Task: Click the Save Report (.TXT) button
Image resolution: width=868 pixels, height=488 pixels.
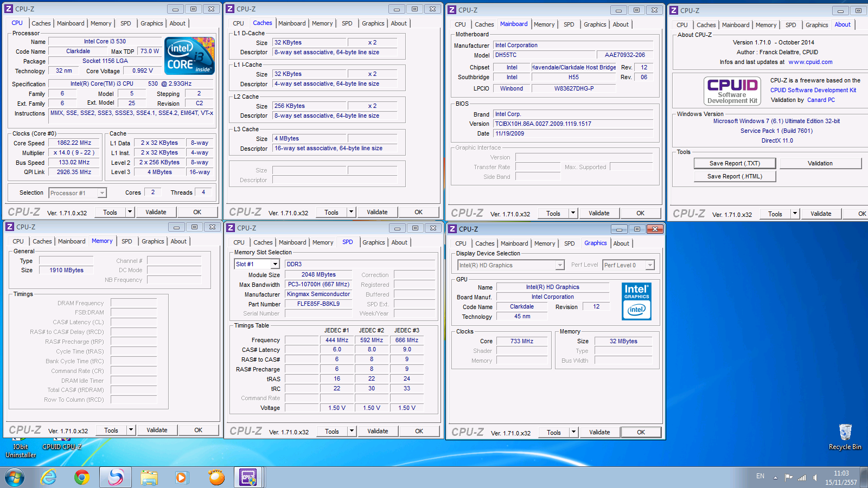Action: 735,163
